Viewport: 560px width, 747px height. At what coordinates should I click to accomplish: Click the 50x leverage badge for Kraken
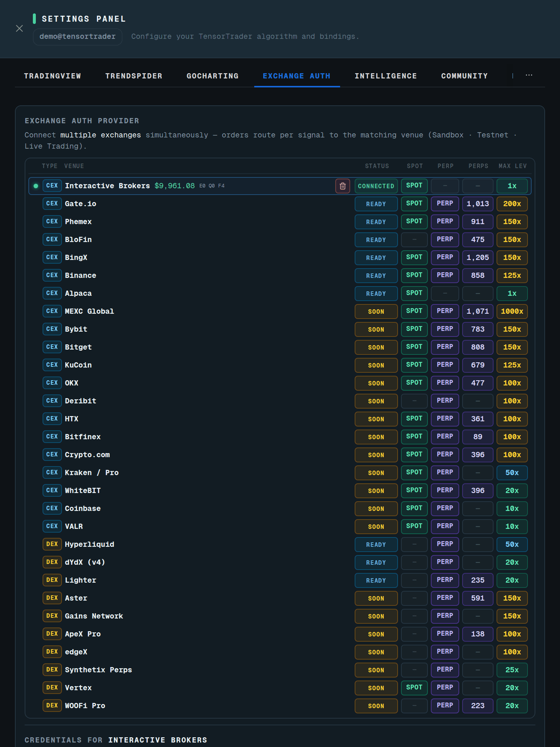click(x=512, y=473)
